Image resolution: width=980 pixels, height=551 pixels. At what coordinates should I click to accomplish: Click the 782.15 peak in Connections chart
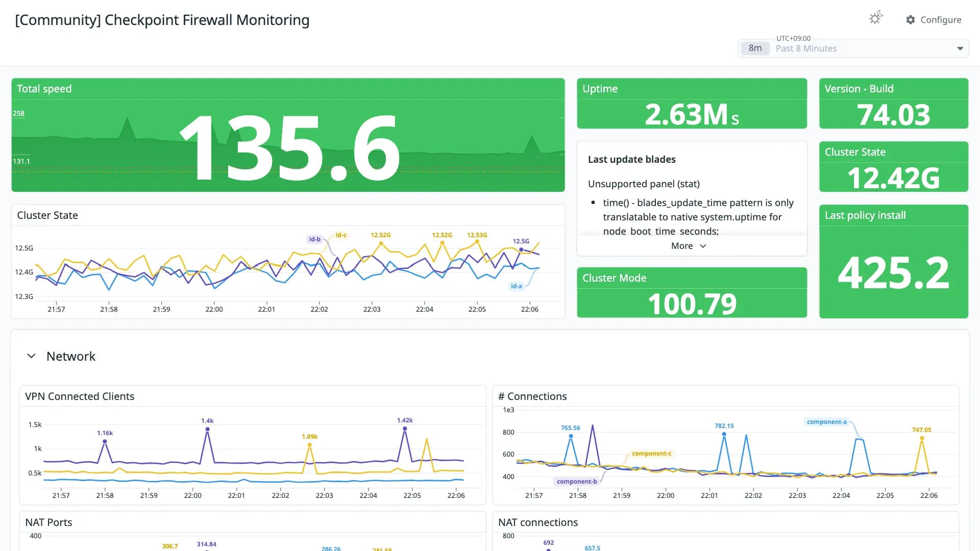pos(724,434)
